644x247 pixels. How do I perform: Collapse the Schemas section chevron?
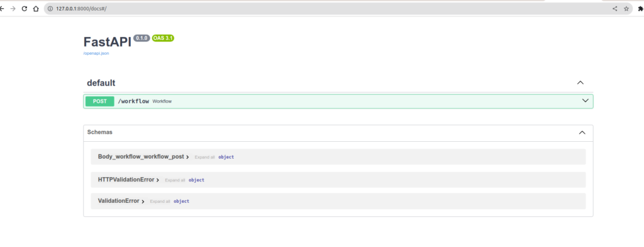[x=582, y=132]
